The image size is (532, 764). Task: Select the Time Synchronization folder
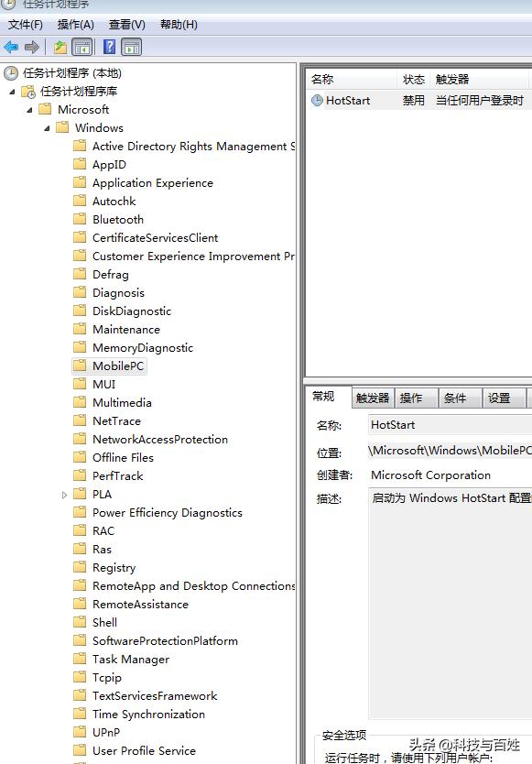148,715
